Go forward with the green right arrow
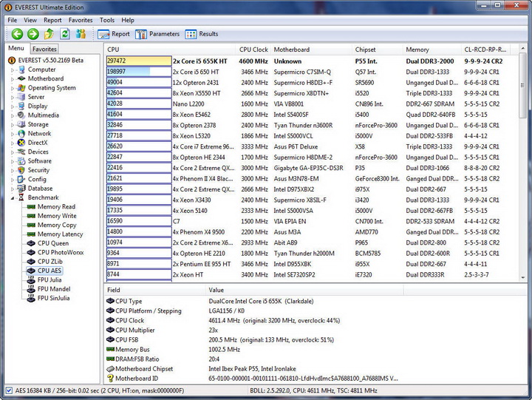532x400 pixels. [x=33, y=34]
